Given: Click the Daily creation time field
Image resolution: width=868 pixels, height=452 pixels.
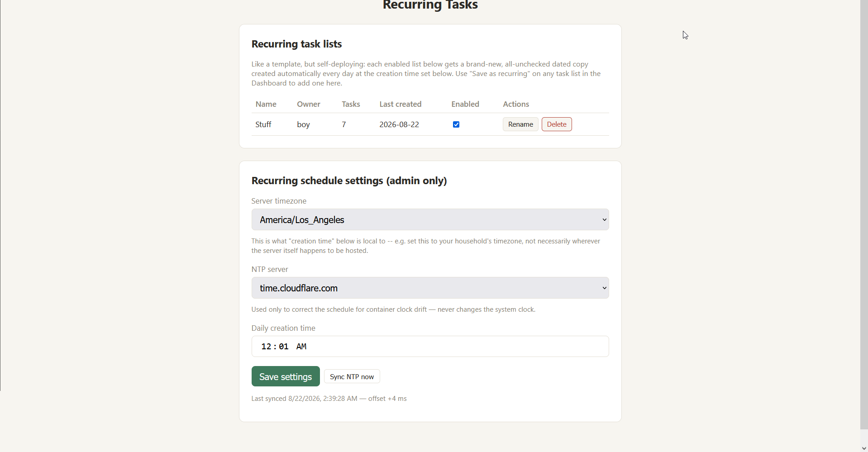Looking at the screenshot, I should pyautogui.click(x=430, y=347).
